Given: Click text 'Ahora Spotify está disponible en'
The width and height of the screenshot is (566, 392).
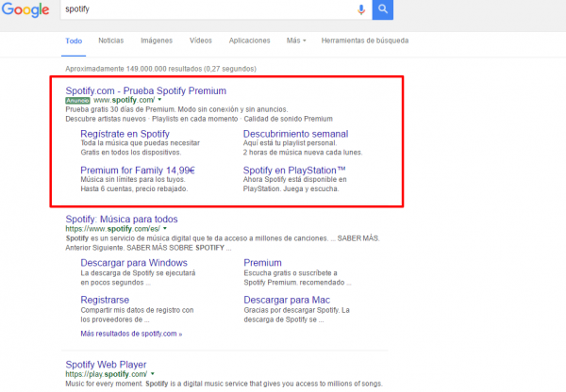Looking at the screenshot, I should (294, 180).
